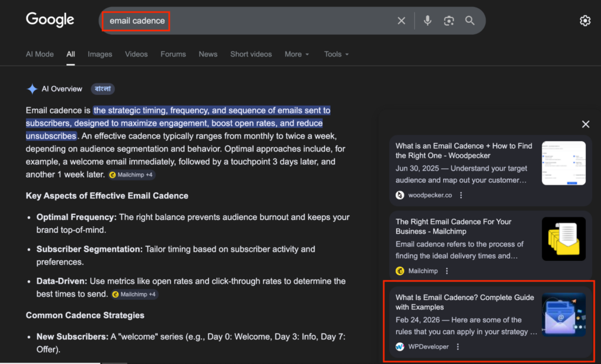Viewport: 601px width, 364px height.
Task: Click Jun 30, 2025 Woodpecker snippet text
Action: tap(461, 174)
